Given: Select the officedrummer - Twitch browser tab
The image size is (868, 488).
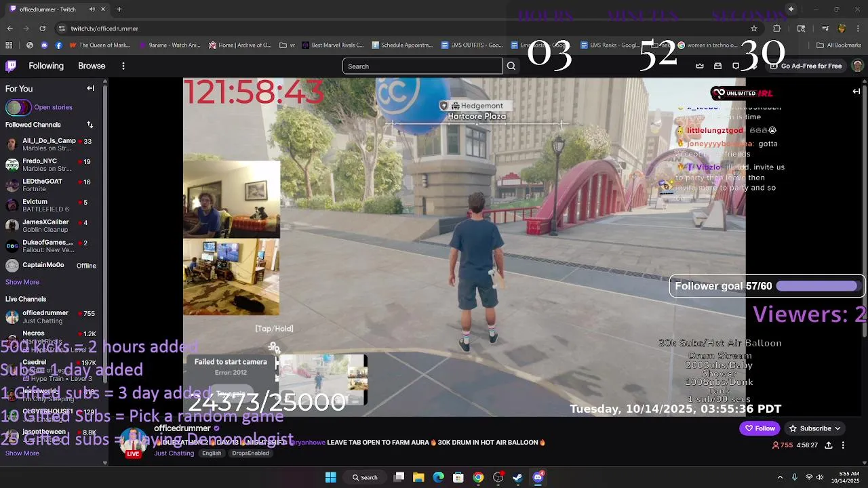Looking at the screenshot, I should (x=58, y=9).
